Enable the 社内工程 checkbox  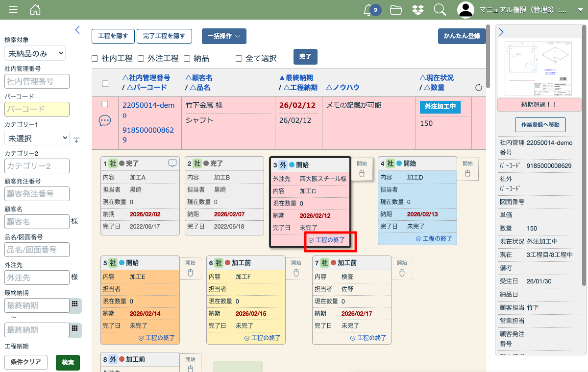[x=95, y=59]
